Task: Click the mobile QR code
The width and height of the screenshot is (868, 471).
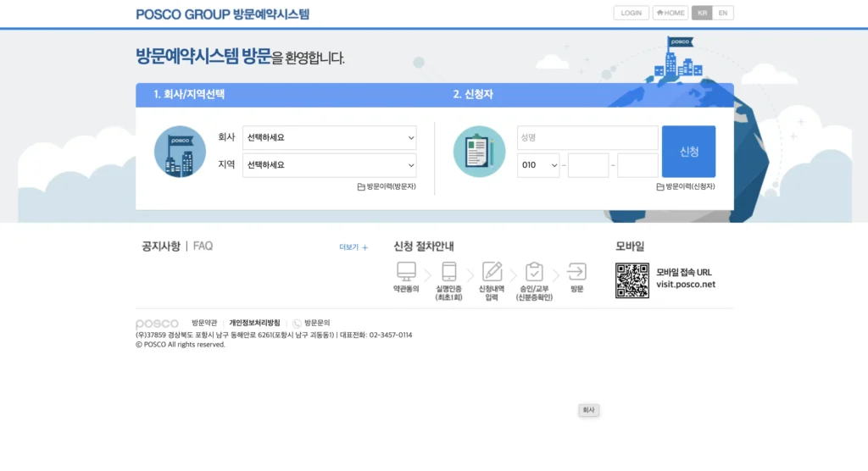Action: point(632,280)
